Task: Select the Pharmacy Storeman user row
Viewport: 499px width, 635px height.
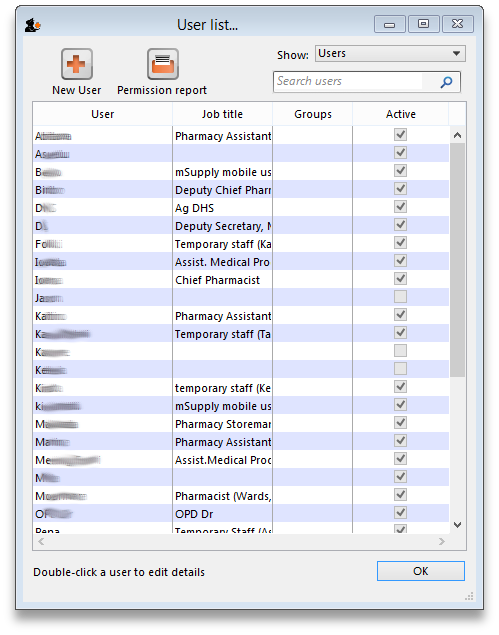Action: pyautogui.click(x=241, y=424)
